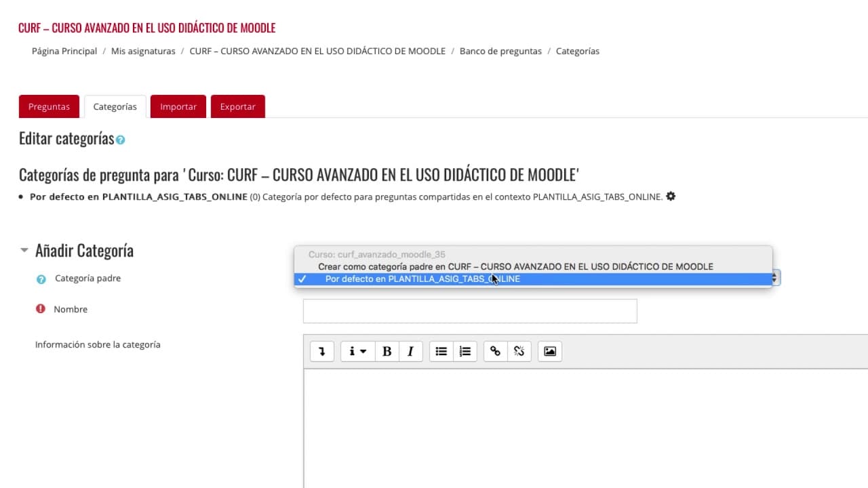
Task: Click the 'Añadir Categoría' section heading
Action: (84, 251)
